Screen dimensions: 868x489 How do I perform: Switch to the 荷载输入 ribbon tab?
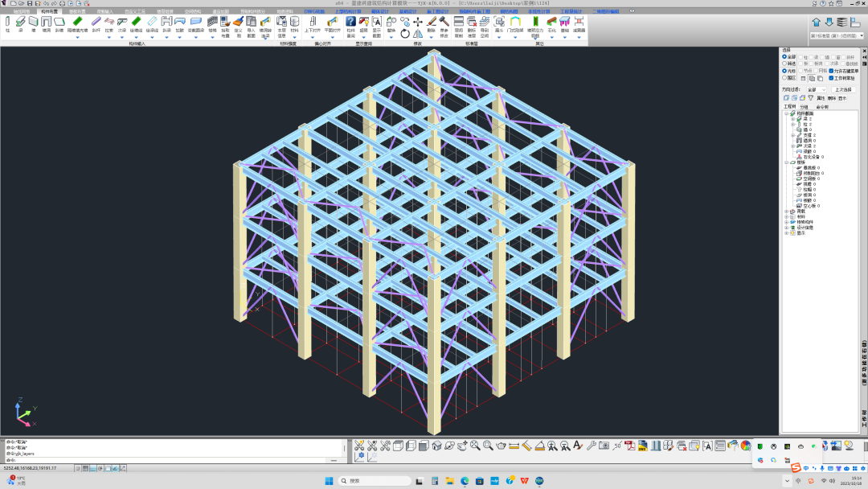[104, 11]
